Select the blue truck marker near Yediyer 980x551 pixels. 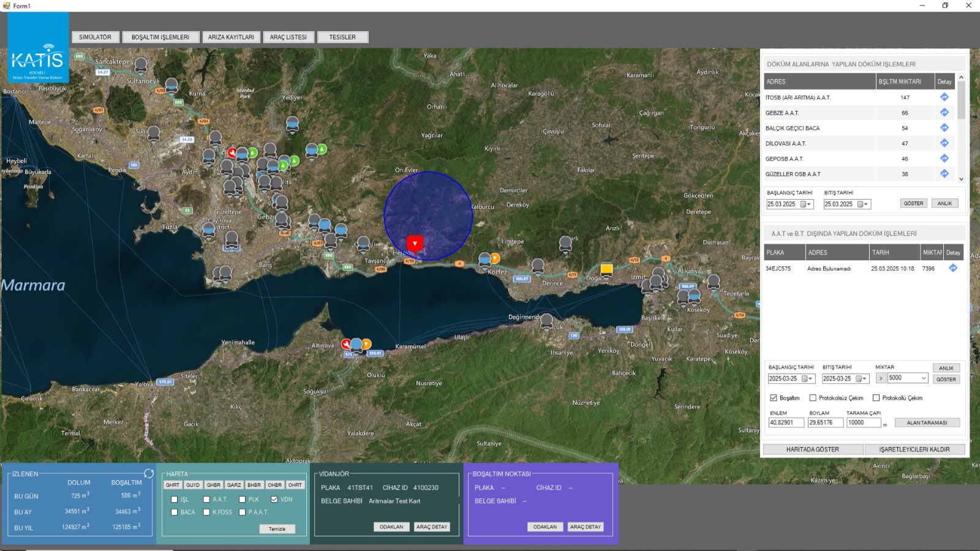(x=293, y=124)
